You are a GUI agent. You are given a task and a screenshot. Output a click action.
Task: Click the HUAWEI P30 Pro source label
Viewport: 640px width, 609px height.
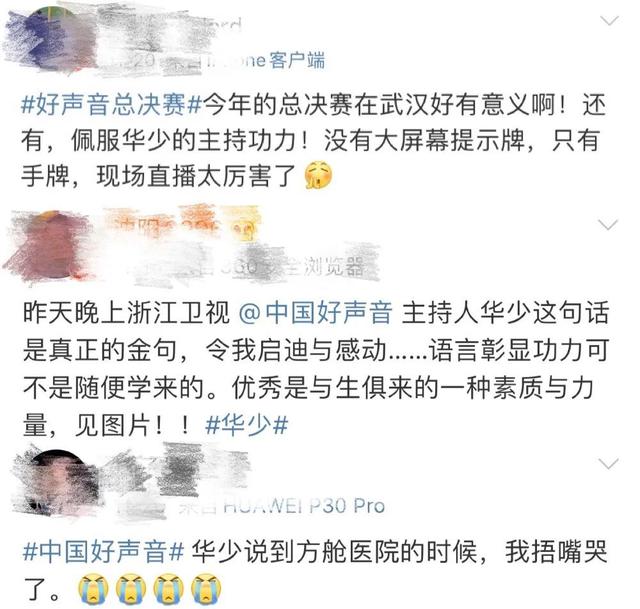304,506
